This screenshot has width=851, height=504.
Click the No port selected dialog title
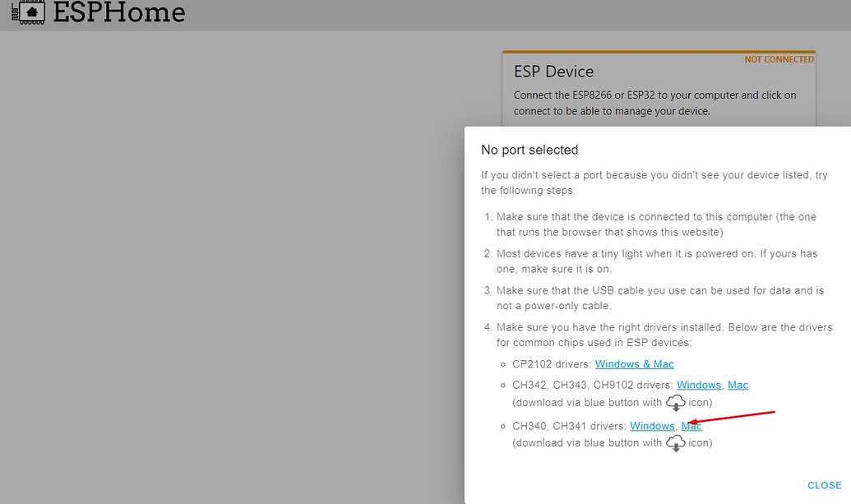[530, 150]
